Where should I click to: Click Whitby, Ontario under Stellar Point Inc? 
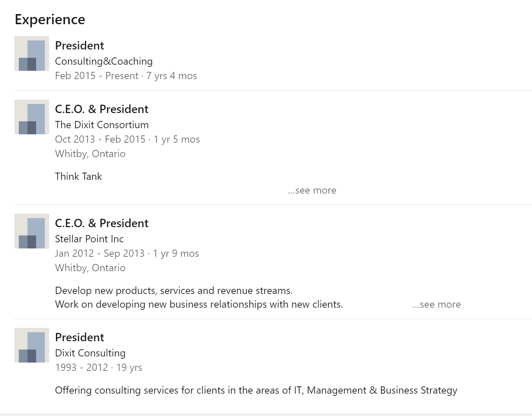(90, 268)
